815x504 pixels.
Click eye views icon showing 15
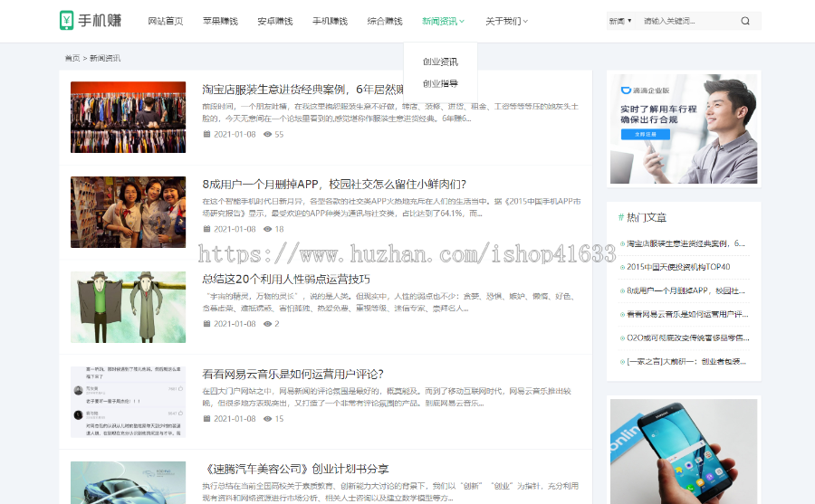coord(268,419)
